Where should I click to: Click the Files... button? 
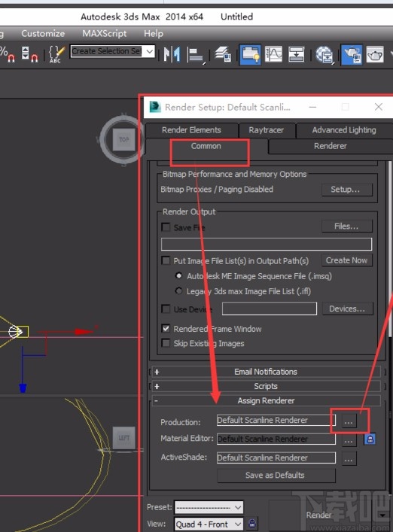pyautogui.click(x=346, y=226)
